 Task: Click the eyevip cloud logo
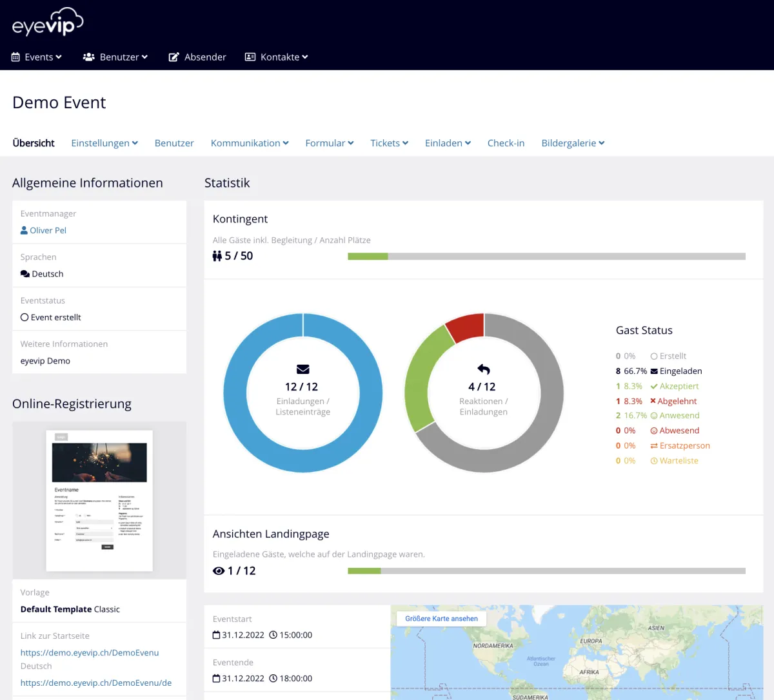coord(48,23)
